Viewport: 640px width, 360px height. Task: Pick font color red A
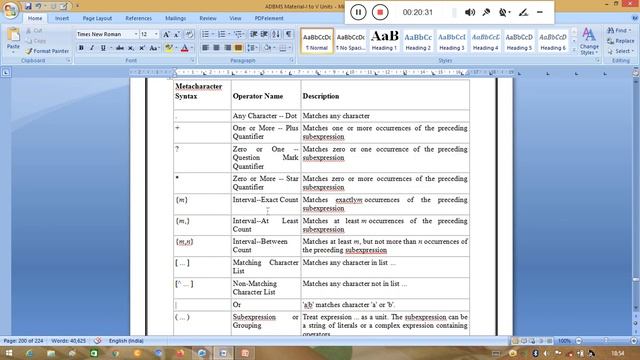(x=184, y=48)
